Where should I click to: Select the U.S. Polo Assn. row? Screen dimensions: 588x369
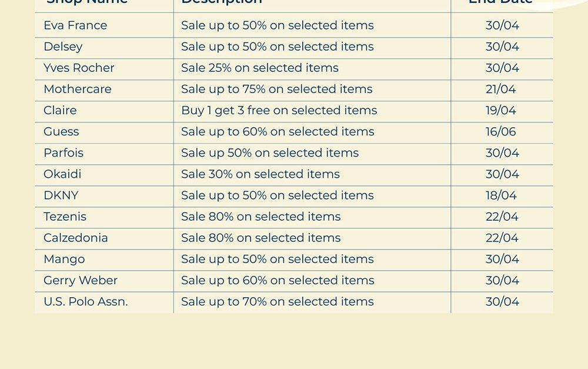point(85,301)
